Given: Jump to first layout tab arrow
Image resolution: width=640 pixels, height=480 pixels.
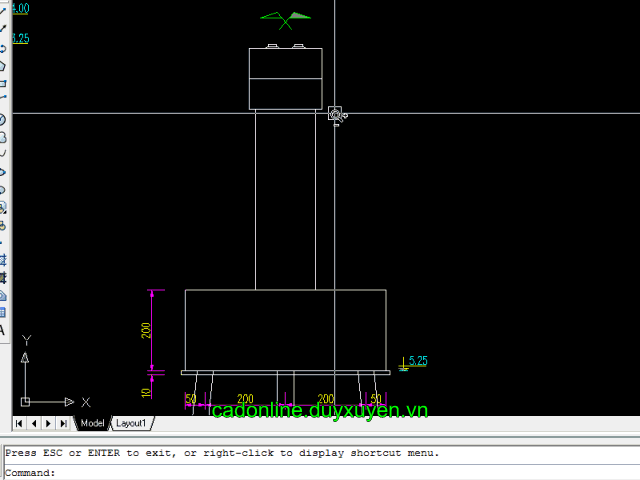Looking at the screenshot, I should (x=20, y=423).
